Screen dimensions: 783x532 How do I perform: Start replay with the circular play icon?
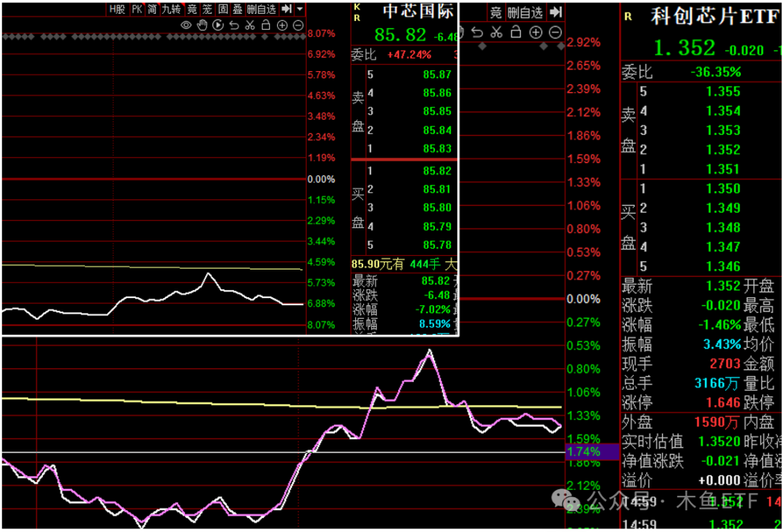point(218,25)
